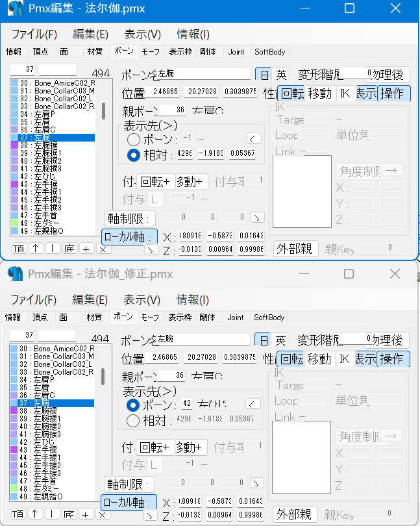Image resolution: width=420 pixels, height=526 pixels.
Task: Click 物理後 button in 法尔伽.pmx window
Action: click(x=388, y=75)
